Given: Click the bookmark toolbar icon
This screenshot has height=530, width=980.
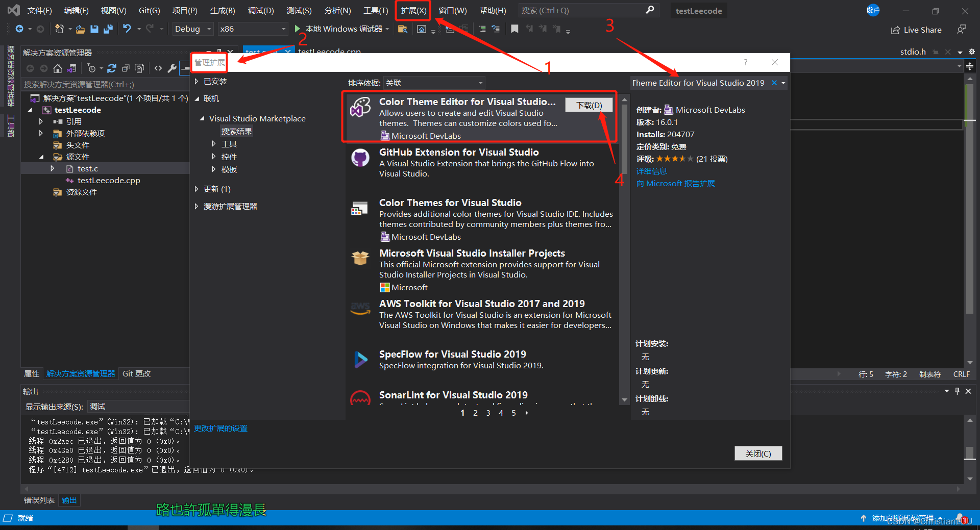Looking at the screenshot, I should pos(514,29).
